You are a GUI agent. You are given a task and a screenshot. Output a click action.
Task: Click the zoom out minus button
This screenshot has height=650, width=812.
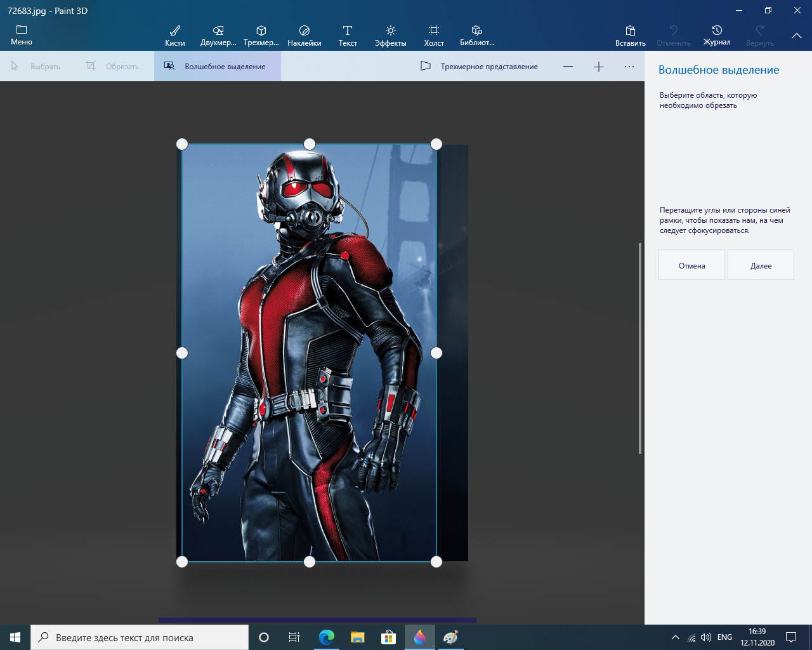[568, 67]
